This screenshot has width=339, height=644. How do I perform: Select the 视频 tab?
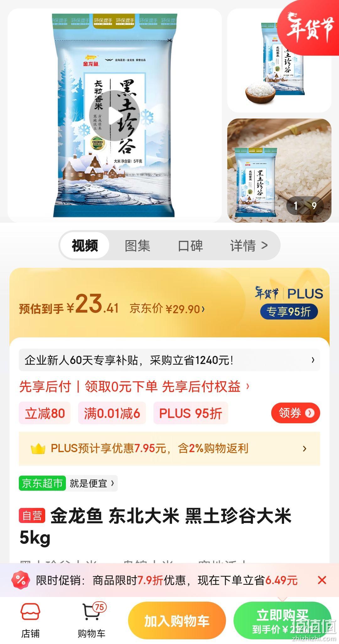click(x=85, y=245)
